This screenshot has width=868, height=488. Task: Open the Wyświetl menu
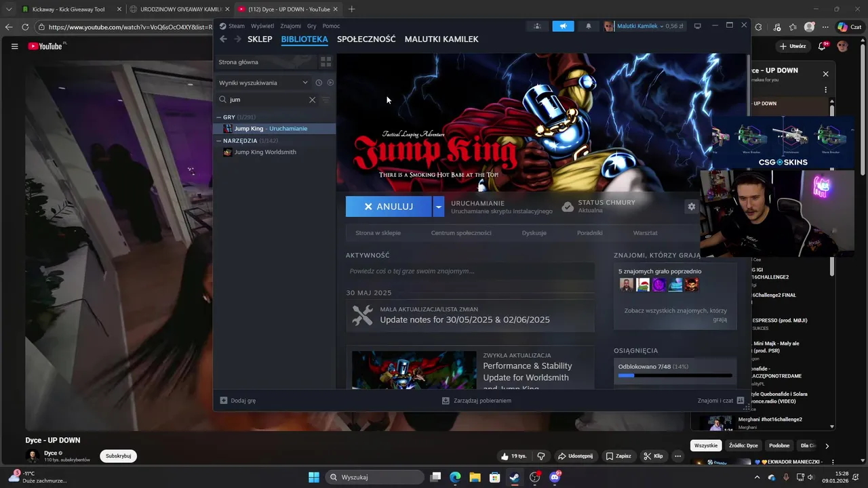tap(262, 26)
